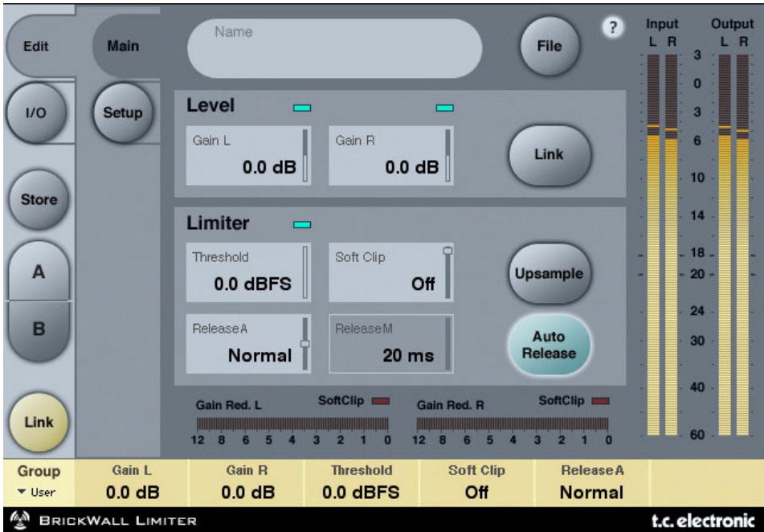Toggle the Limiter section indicator LED
The width and height of the screenshot is (764, 532).
click(302, 224)
